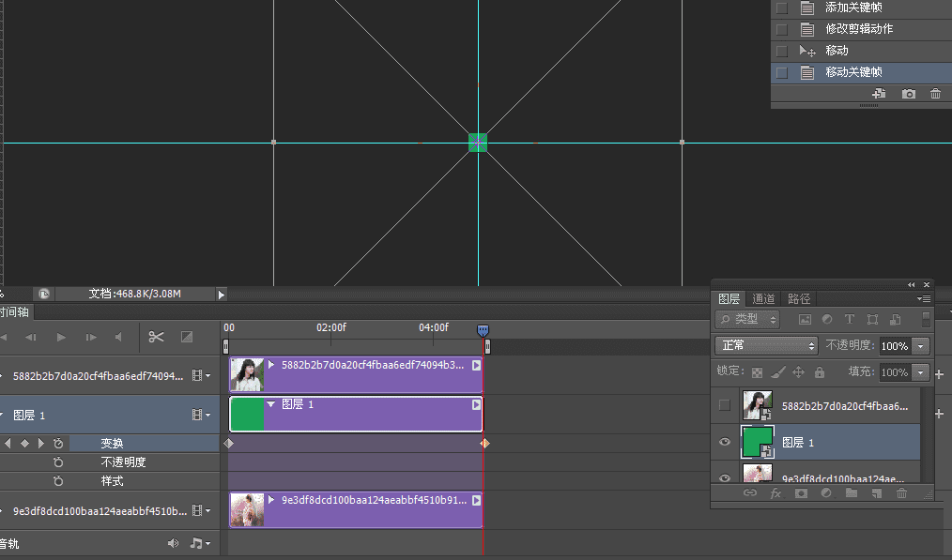Screen dimensions: 952x560
Task: Click the green 图层 1 layer thumbnail
Action: point(757,442)
